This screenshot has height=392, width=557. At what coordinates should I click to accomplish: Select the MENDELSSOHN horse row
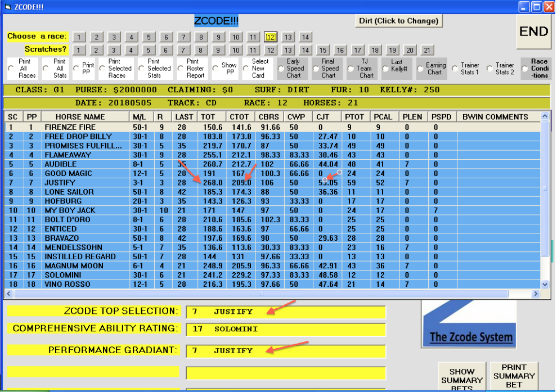[x=272, y=247]
